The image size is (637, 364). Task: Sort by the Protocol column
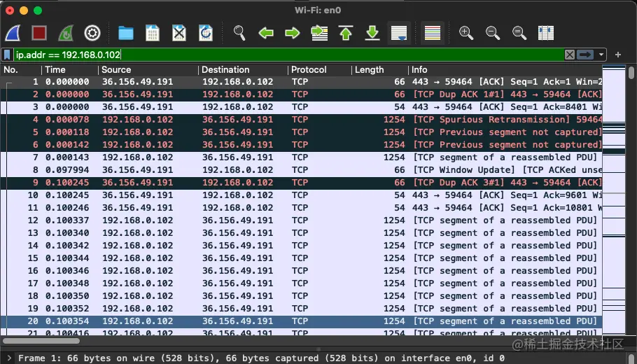coord(320,70)
